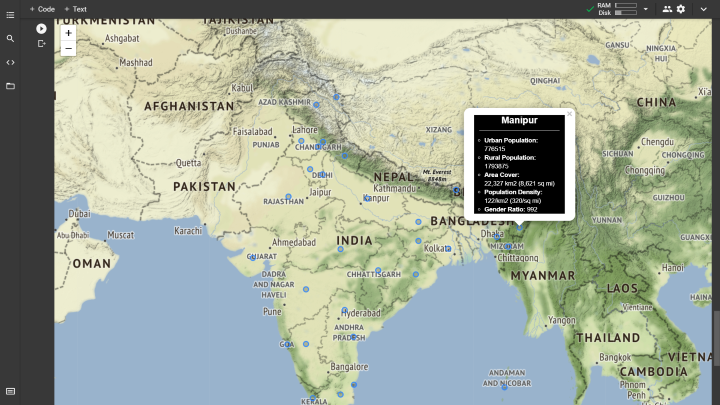Click the Hyderabad city label
720x405 pixels.
coord(361,313)
